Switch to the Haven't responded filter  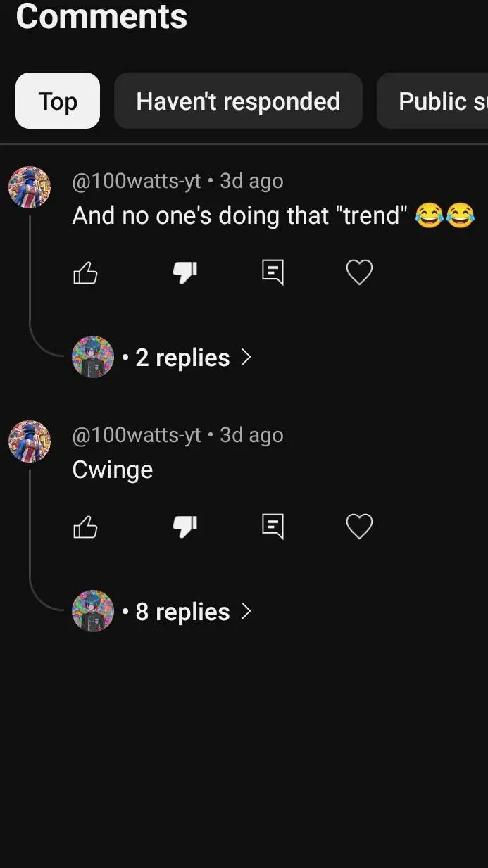click(238, 101)
